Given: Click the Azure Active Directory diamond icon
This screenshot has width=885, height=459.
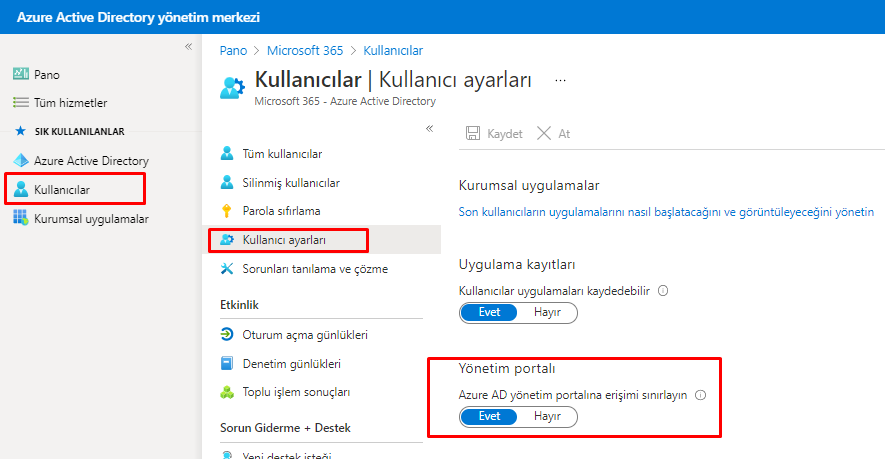Looking at the screenshot, I should point(21,160).
